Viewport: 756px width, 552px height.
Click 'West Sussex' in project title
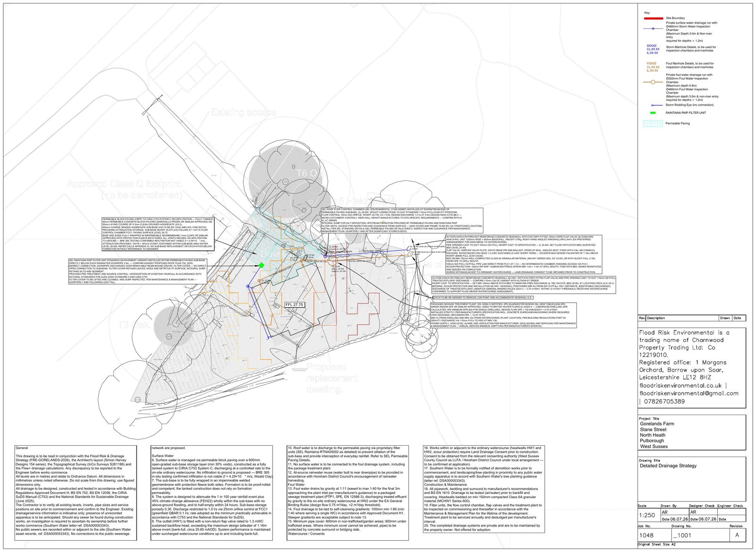(654, 446)
